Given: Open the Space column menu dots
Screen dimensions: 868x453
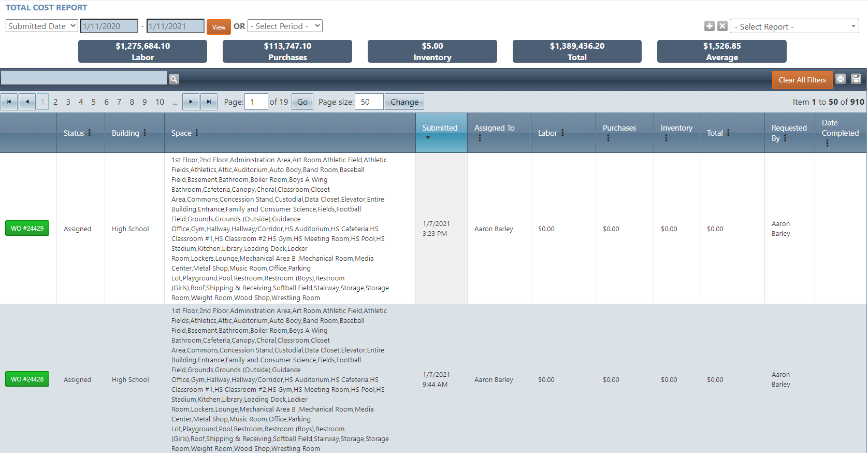Looking at the screenshot, I should 197,133.
